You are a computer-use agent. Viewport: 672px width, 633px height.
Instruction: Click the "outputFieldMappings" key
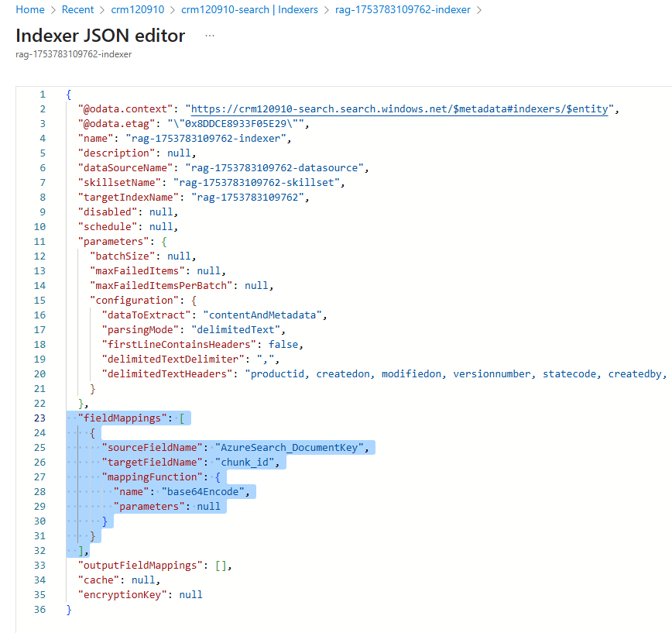click(x=140, y=566)
